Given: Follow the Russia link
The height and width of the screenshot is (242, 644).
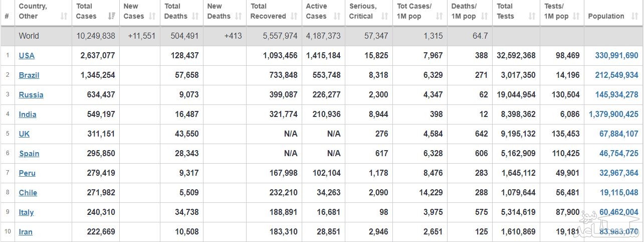Looking at the screenshot, I should (31, 95).
